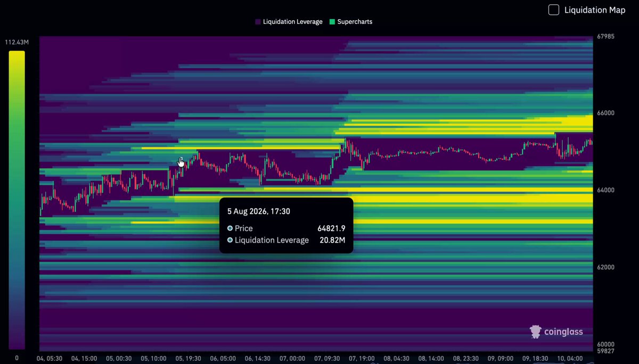Click the 62000 price axis label
Viewport: 639px width, 364px height.
coord(606,267)
